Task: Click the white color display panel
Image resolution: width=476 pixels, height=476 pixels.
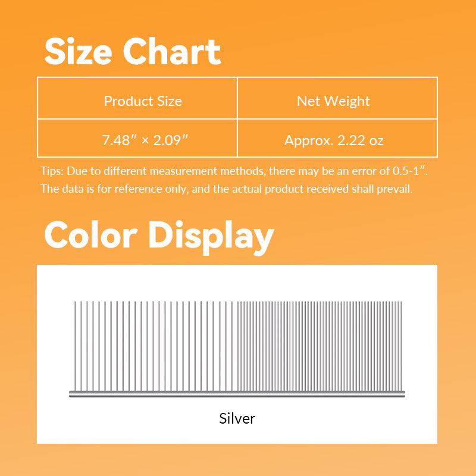Action: point(237,354)
